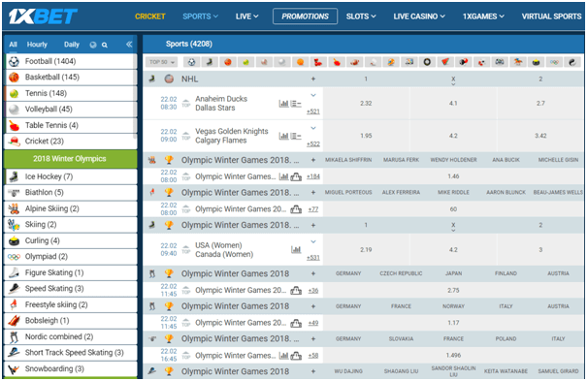Click TOP arrow icon beside Anaheim Ducks
Screen dimensions: 588x381
coord(186,103)
